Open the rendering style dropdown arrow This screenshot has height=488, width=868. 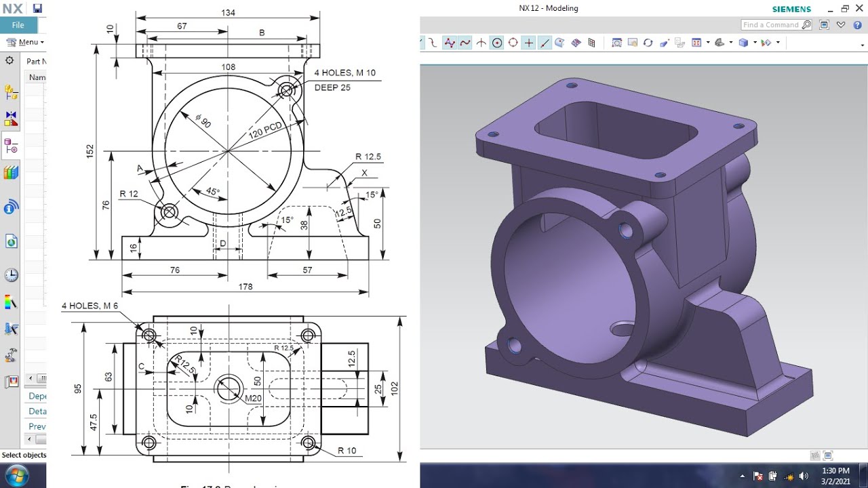(x=730, y=43)
